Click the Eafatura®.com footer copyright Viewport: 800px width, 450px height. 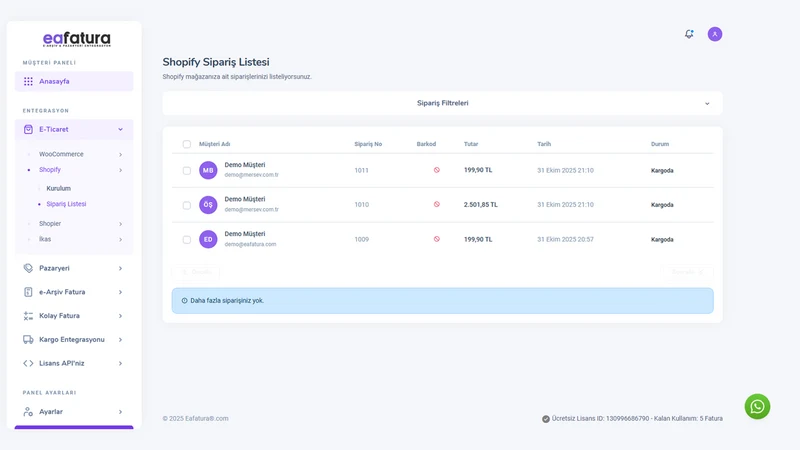195,418
